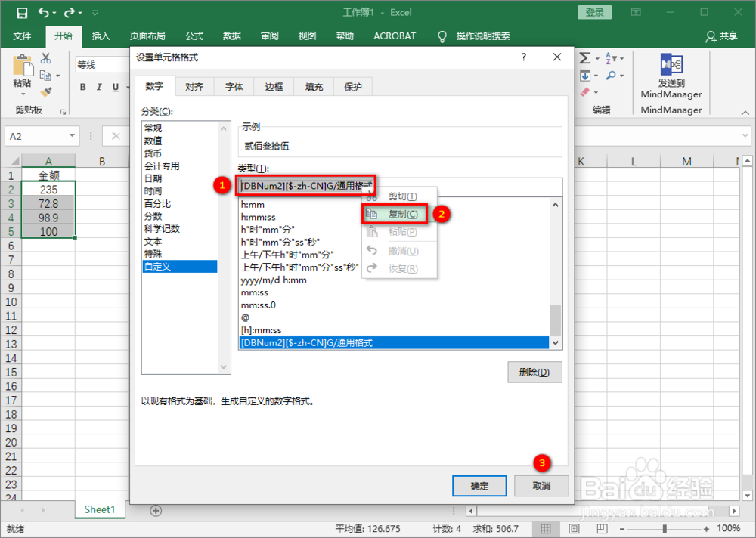Open the Name Box dropdown arrow
756x538 pixels.
72,135
